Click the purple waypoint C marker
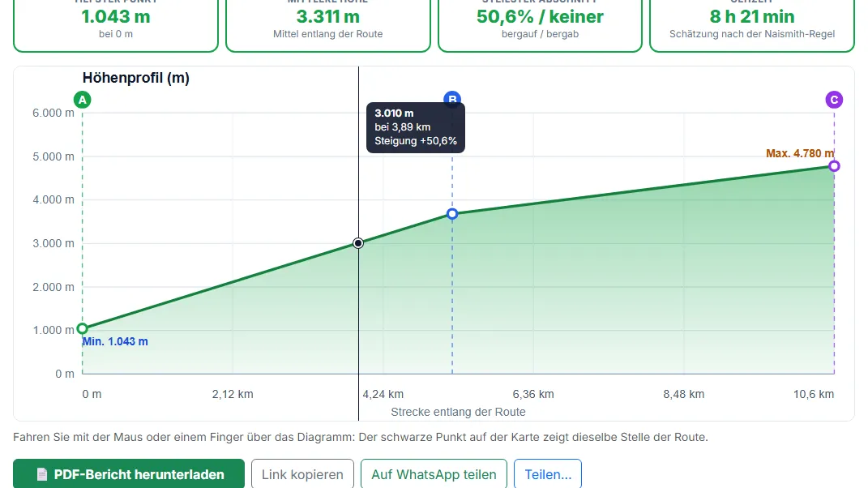 834,100
